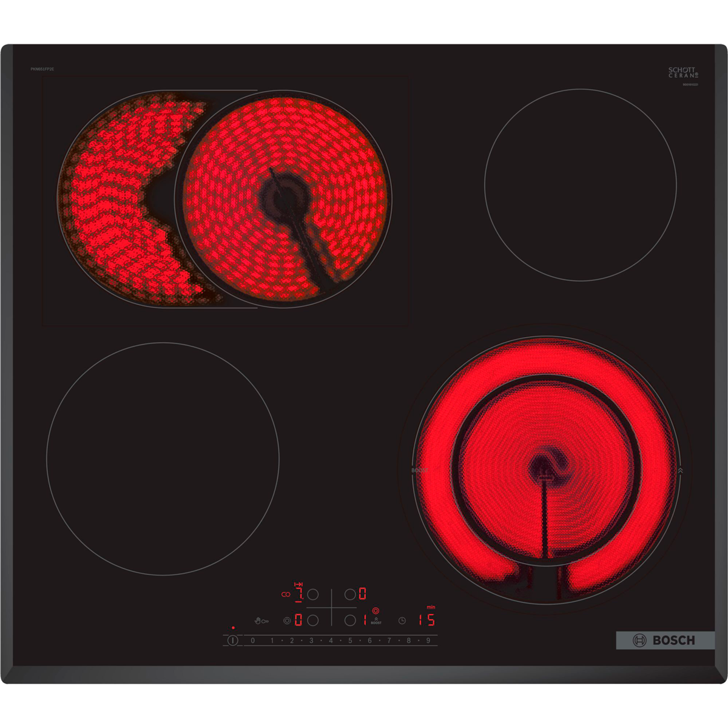
Task: Set power level 9 on the slider
Action: click(428, 641)
